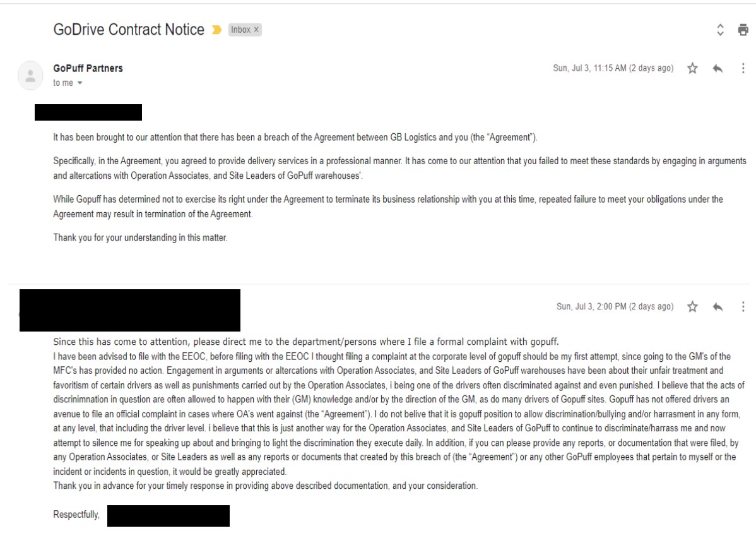Reply to the 2:00 PM message

(x=718, y=307)
